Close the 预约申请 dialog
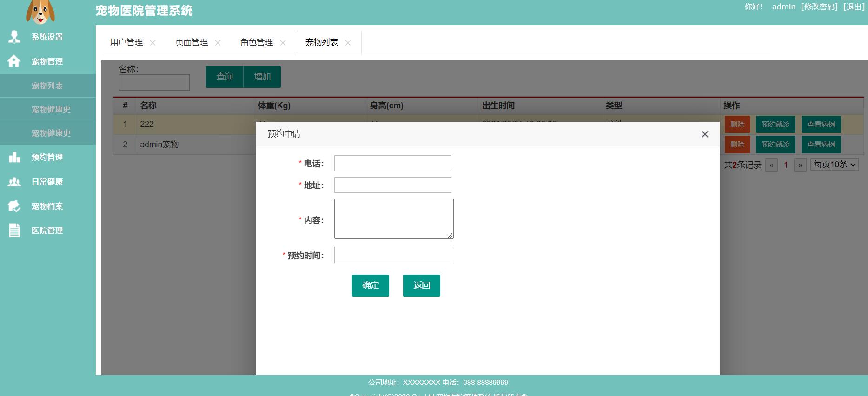The height and width of the screenshot is (396, 868). click(705, 134)
